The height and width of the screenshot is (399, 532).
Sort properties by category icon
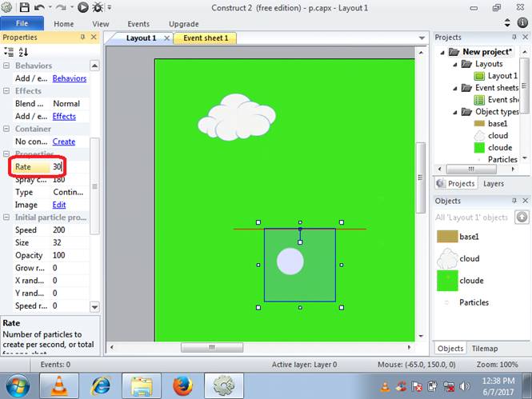pyautogui.click(x=9, y=52)
